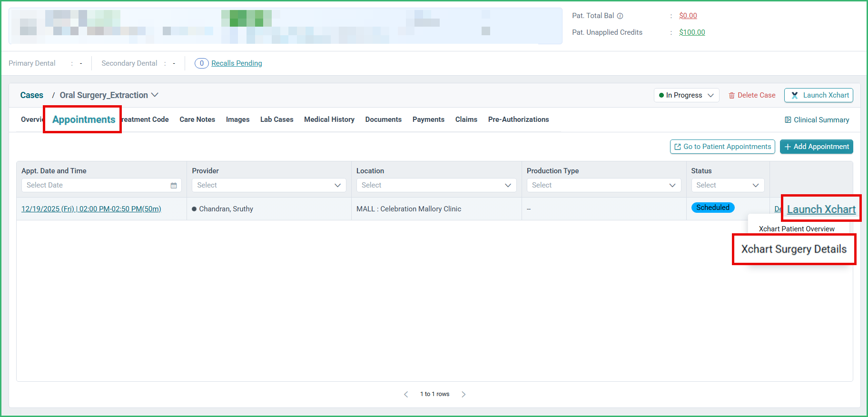Open the Payments tab
The height and width of the screenshot is (417, 868).
(x=428, y=119)
